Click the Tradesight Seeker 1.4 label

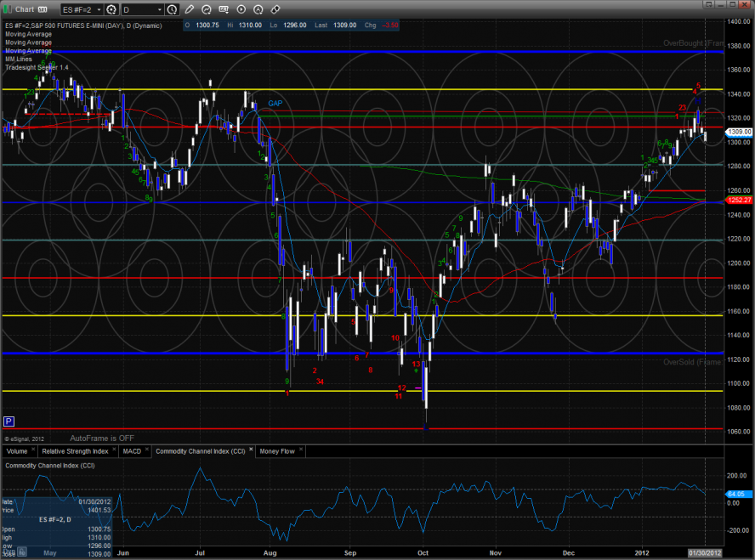(37, 67)
